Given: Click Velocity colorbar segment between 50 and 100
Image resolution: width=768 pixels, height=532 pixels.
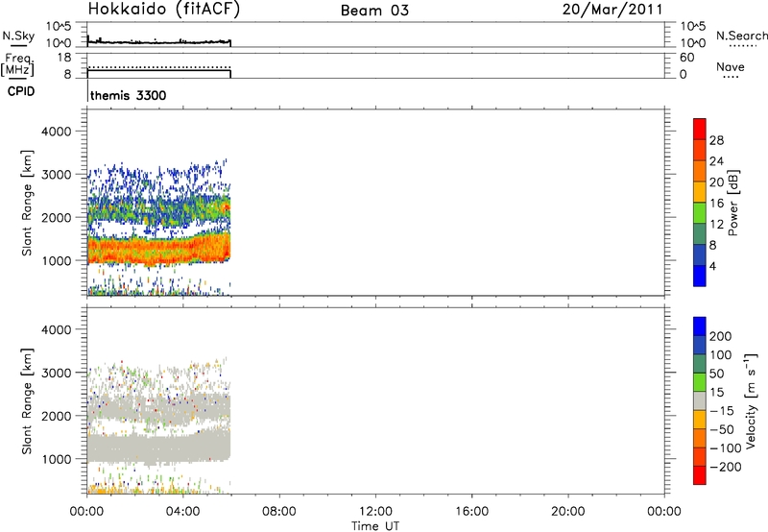Looking at the screenshot, I should (x=700, y=364).
